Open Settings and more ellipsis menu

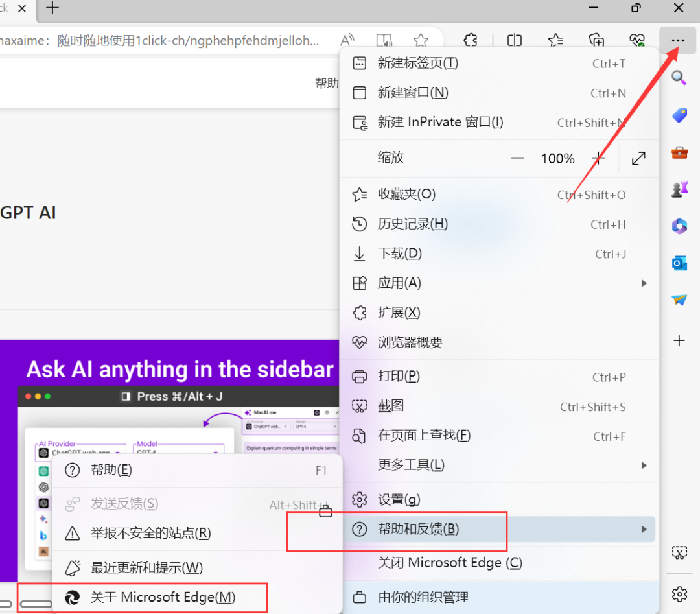[x=677, y=41]
